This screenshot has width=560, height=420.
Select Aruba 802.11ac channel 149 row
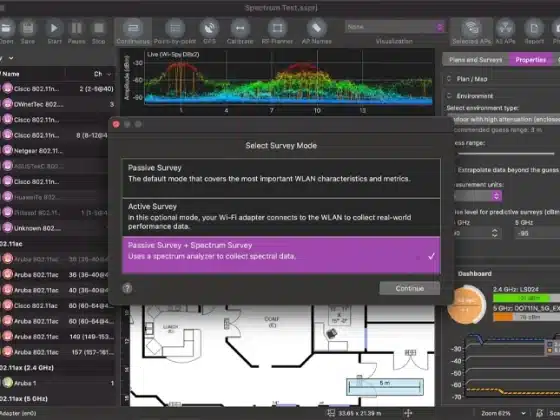(x=57, y=336)
